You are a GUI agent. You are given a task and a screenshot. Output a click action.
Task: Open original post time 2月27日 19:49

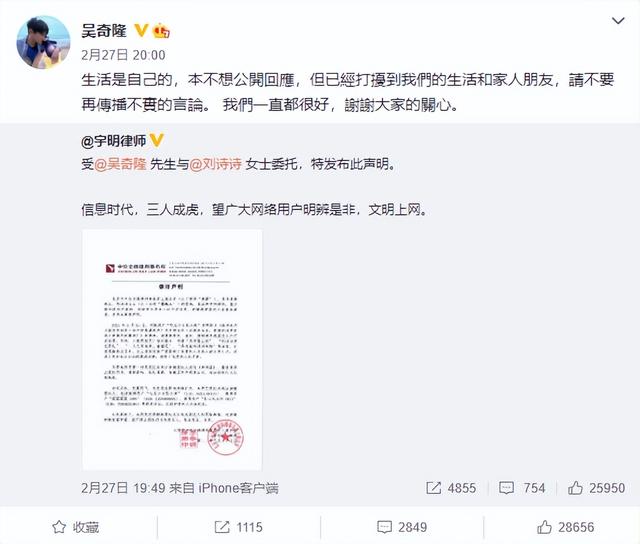click(123, 488)
